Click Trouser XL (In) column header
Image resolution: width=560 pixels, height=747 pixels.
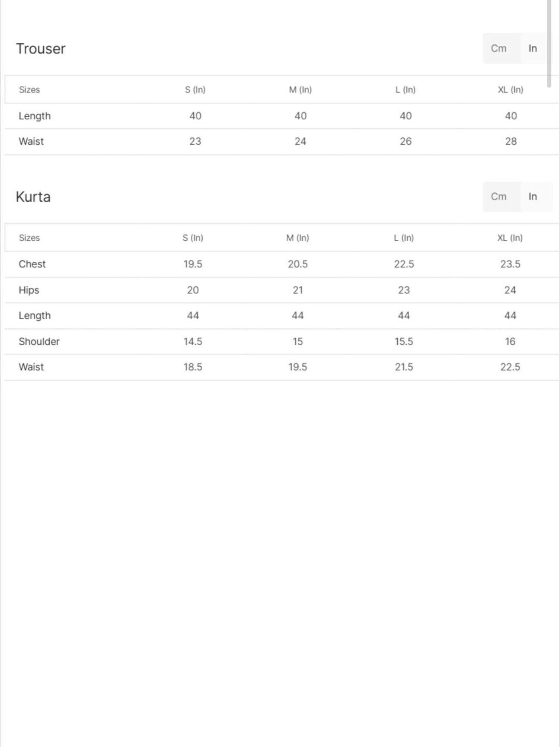point(510,90)
